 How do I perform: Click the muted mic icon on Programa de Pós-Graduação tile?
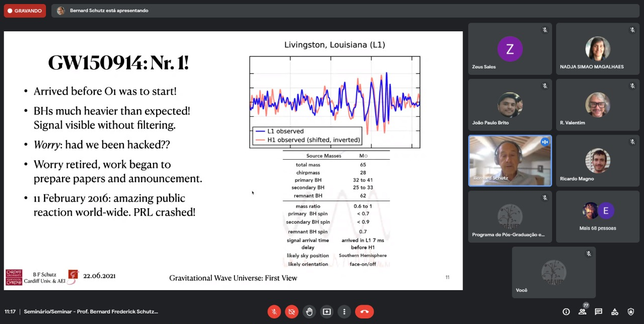pyautogui.click(x=545, y=198)
